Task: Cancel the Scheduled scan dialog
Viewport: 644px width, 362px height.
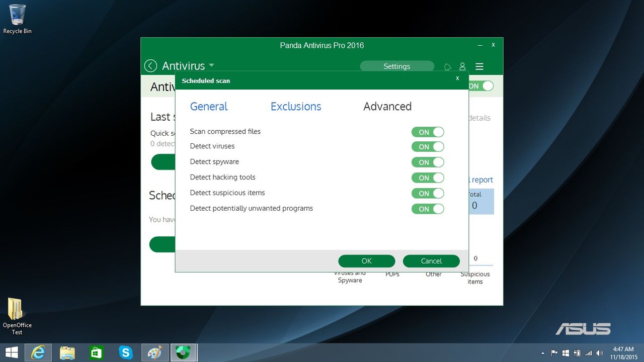Action: [x=431, y=261]
